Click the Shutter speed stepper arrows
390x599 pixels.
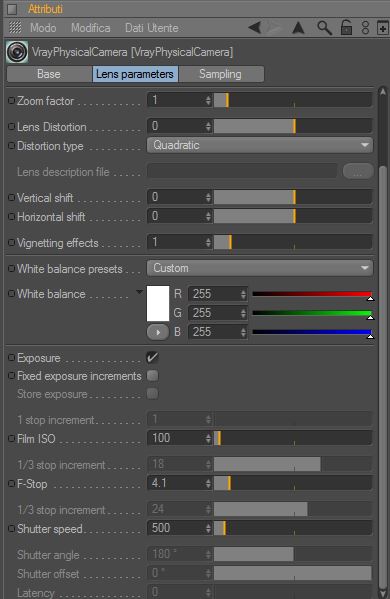click(208, 528)
